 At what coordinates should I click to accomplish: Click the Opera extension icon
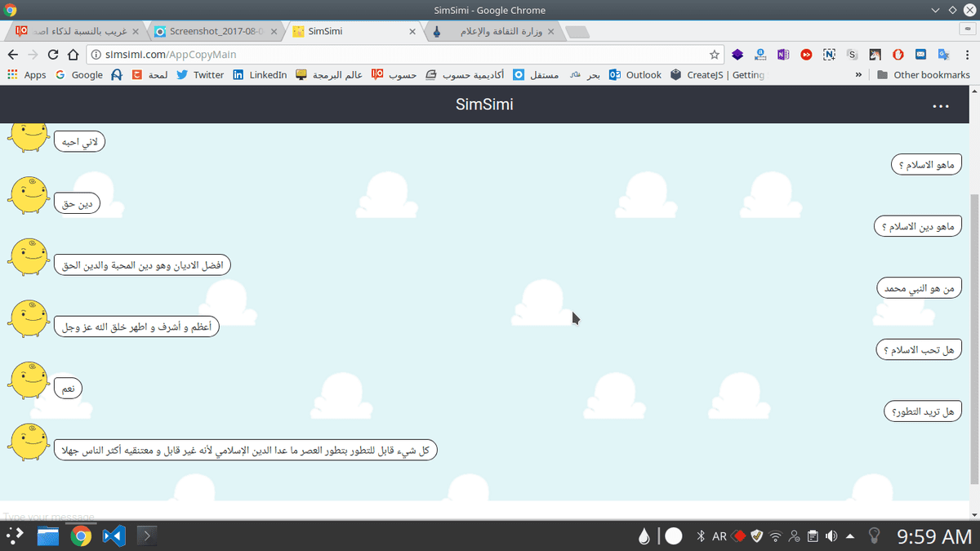pos(898,55)
